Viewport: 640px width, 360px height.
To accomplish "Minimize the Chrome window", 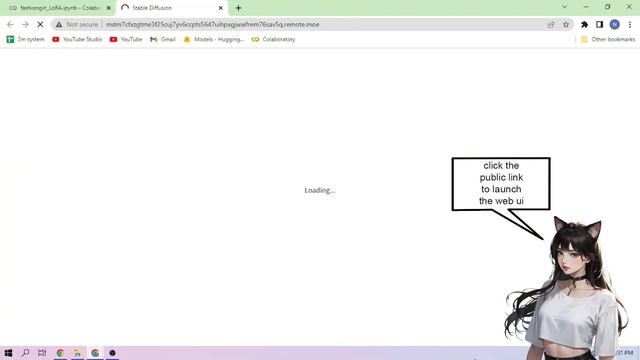I will [x=586, y=7].
